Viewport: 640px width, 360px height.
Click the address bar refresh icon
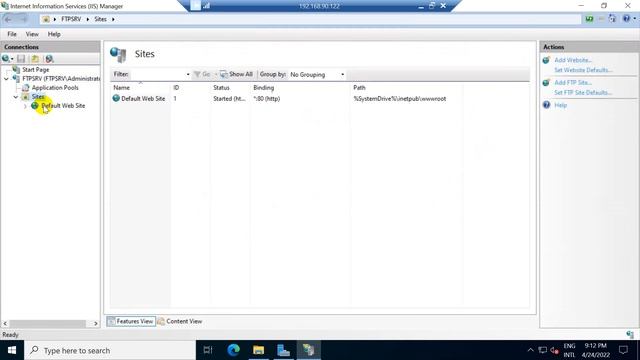[x=589, y=19]
